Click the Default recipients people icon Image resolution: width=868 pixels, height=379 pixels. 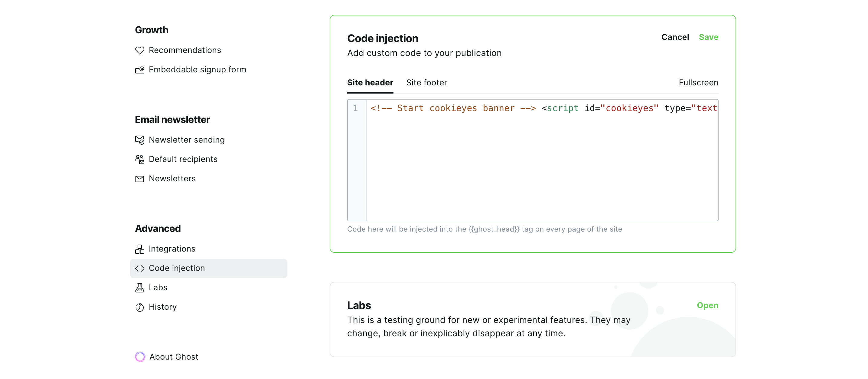[x=139, y=159]
